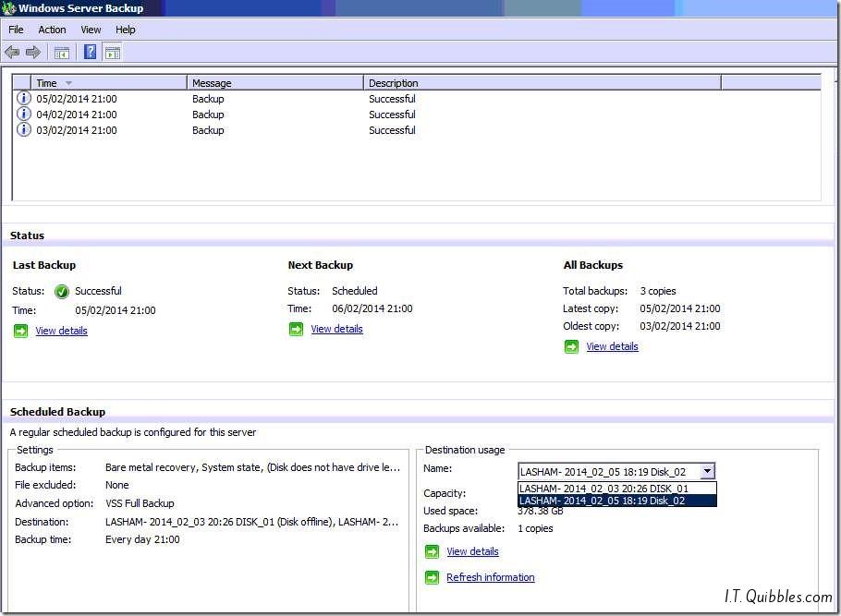
Task: Click Backups available value 1 copies
Action: click(535, 528)
